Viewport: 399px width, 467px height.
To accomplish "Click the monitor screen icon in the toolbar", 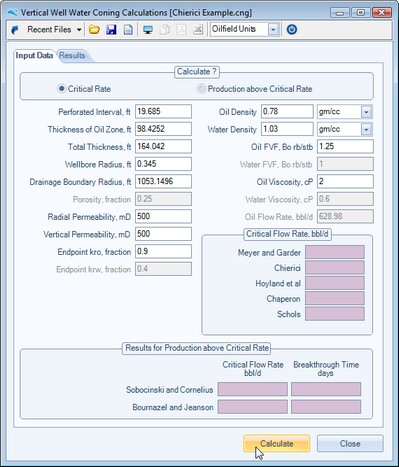I will coord(148,30).
